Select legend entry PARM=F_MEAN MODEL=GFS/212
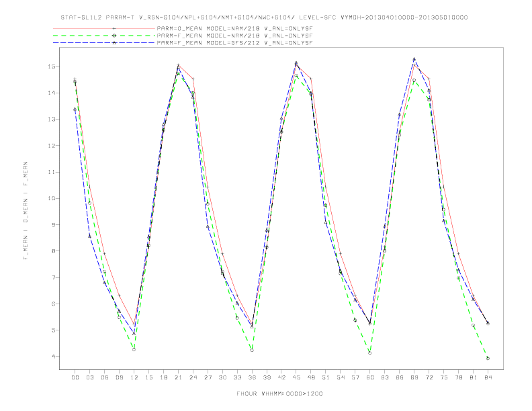This screenshot has width=532, height=411. pos(234,43)
